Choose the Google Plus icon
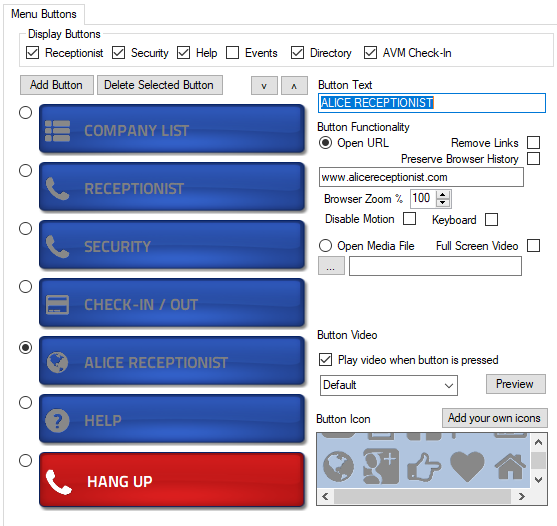 (x=381, y=466)
